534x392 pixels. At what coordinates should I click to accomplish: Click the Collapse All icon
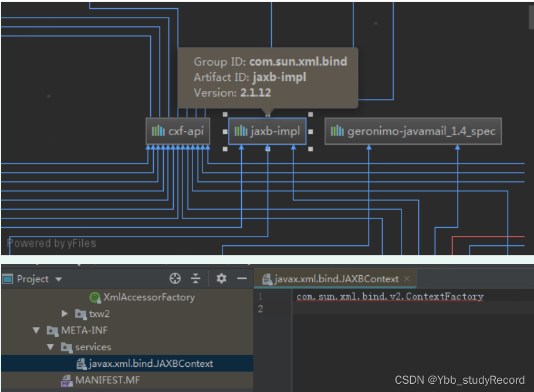(195, 278)
